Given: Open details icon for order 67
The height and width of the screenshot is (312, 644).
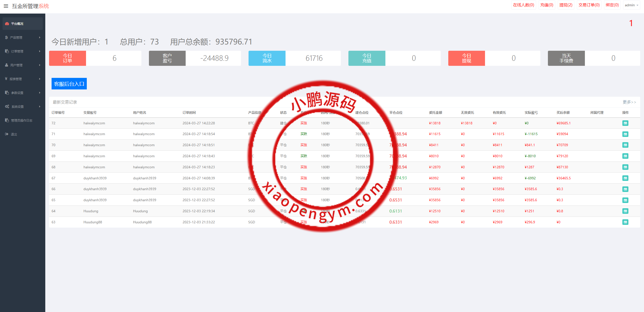Looking at the screenshot, I should click(625, 178).
